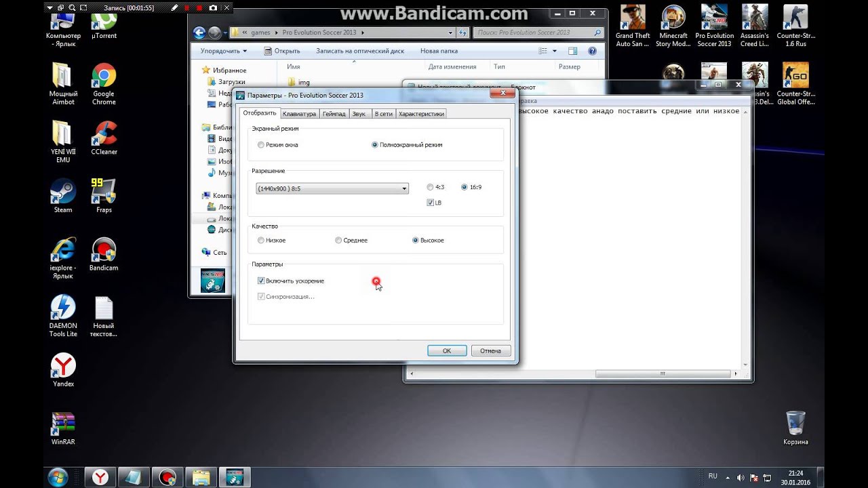Screen dimensions: 868x488
Task: Set quality to Низкое
Action: [261, 241]
